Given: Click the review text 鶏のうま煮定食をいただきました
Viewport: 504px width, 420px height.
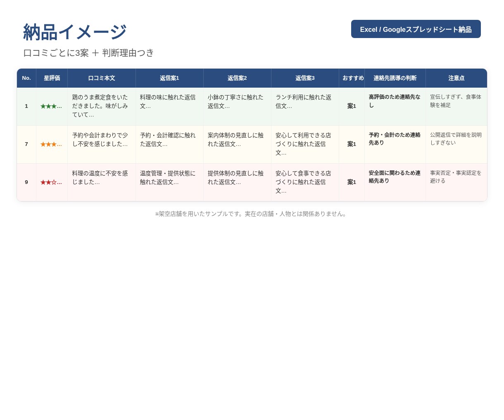Looking at the screenshot, I should 100,106.
